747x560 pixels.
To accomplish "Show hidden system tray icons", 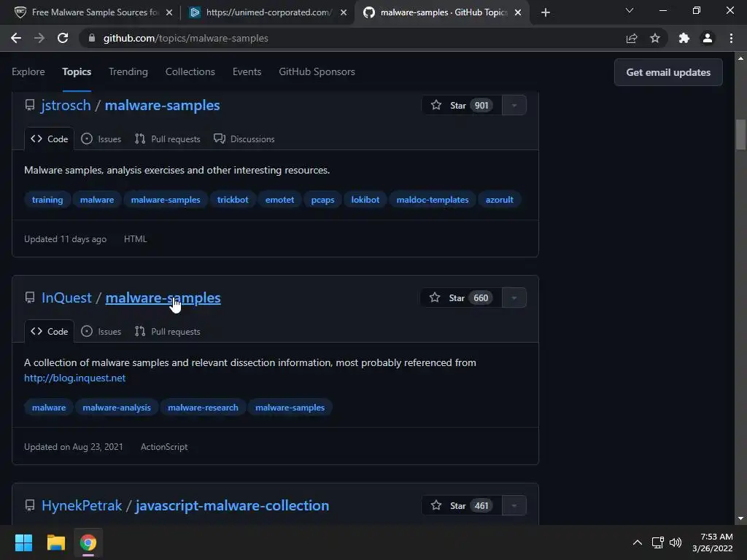I will point(638,542).
